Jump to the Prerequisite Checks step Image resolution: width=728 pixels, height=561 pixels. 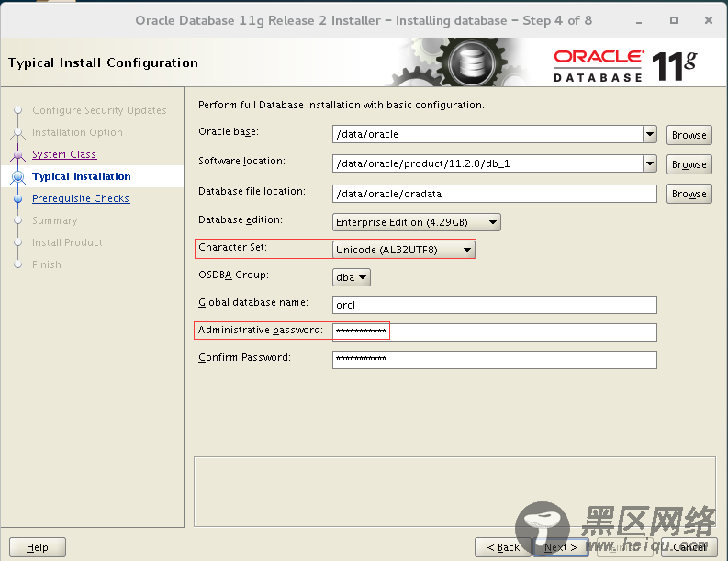[81, 198]
